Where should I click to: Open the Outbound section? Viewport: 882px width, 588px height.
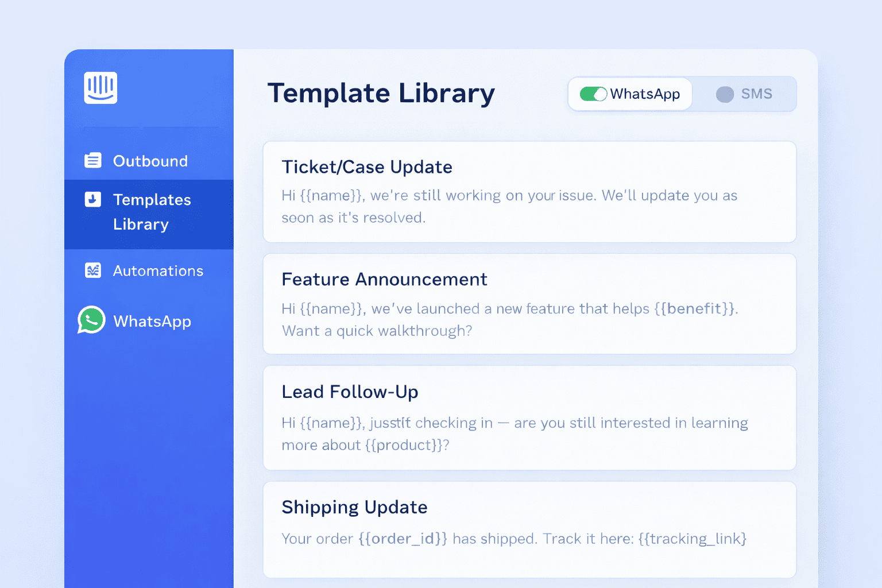[149, 161]
